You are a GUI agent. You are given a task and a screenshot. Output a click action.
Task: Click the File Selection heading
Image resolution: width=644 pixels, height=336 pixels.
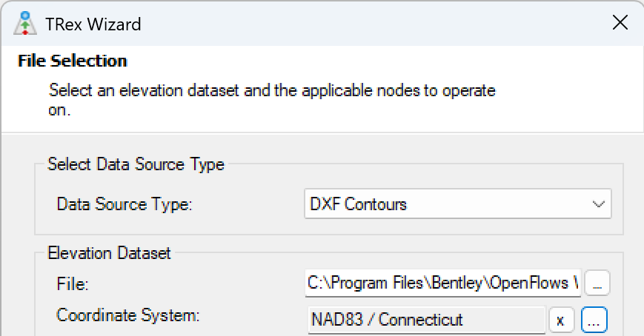pyautogui.click(x=73, y=61)
